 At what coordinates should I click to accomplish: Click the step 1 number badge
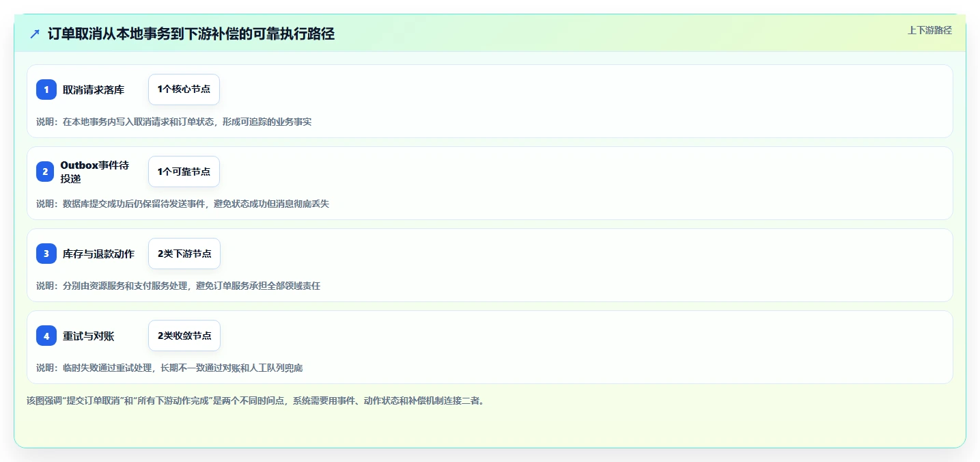click(x=46, y=90)
